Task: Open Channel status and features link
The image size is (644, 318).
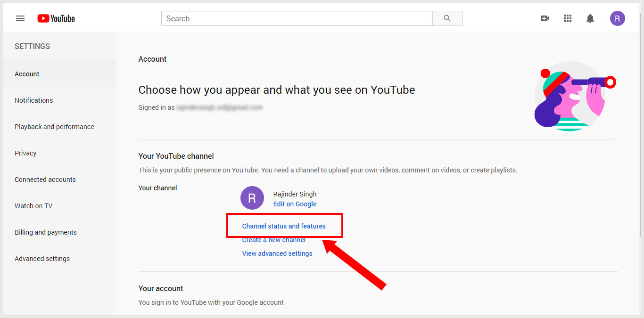Action: pyautogui.click(x=284, y=226)
